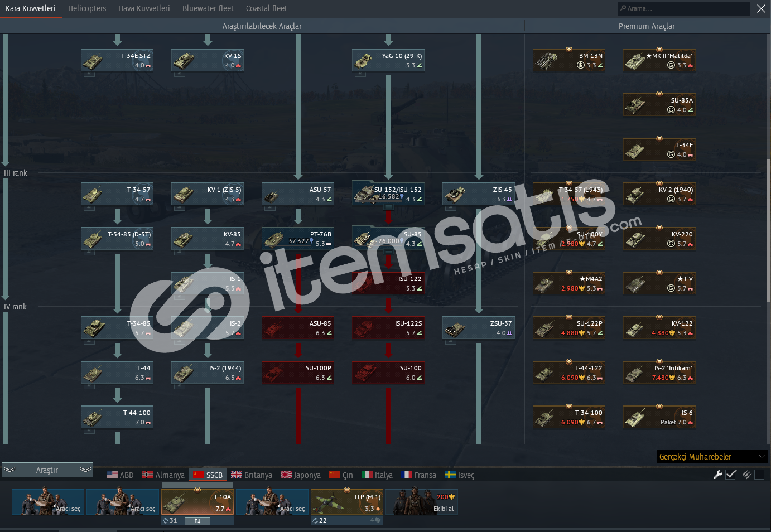Click the rockets icon beside the empty checkbox
This screenshot has width=771, height=532.
click(x=746, y=475)
